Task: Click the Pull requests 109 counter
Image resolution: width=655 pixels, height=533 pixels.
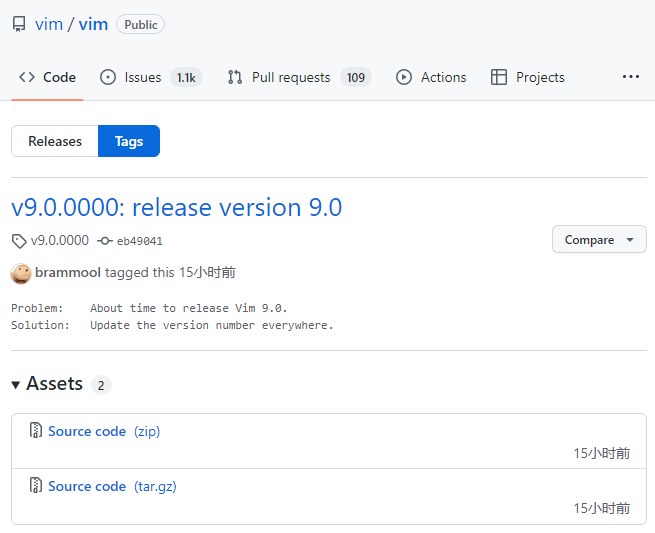Action: 355,77
